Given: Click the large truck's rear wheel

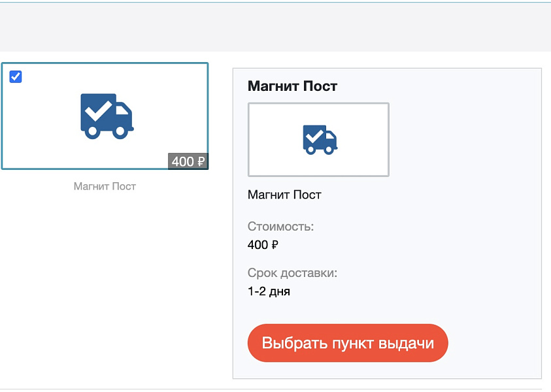Looking at the screenshot, I should [92, 131].
